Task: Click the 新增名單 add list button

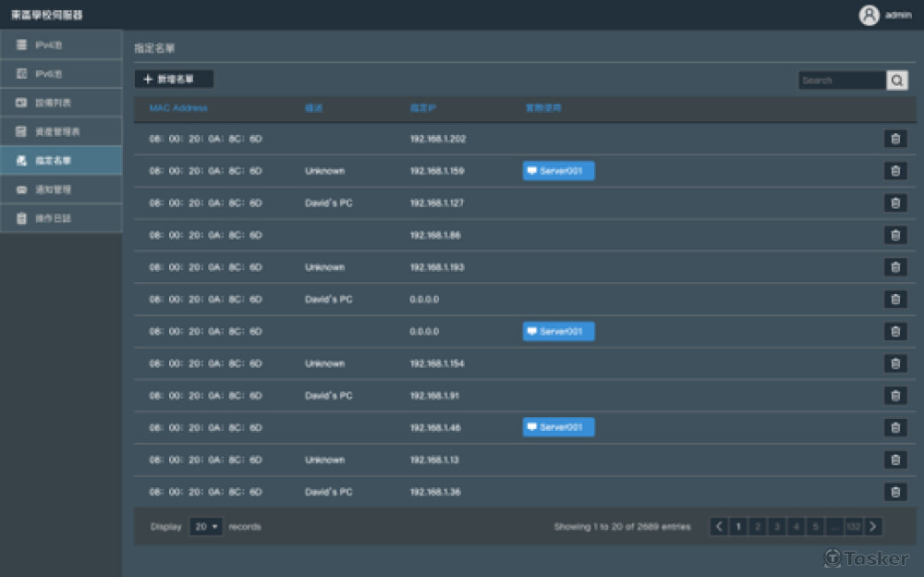Action: click(x=174, y=80)
